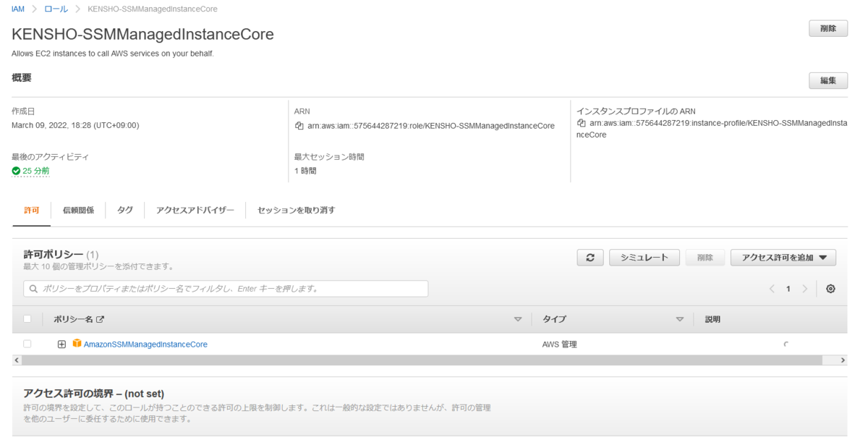Screen dimensions: 868x440
Task: Click the アクセス許可の境界 – (not set) heading
Action: click(94, 394)
